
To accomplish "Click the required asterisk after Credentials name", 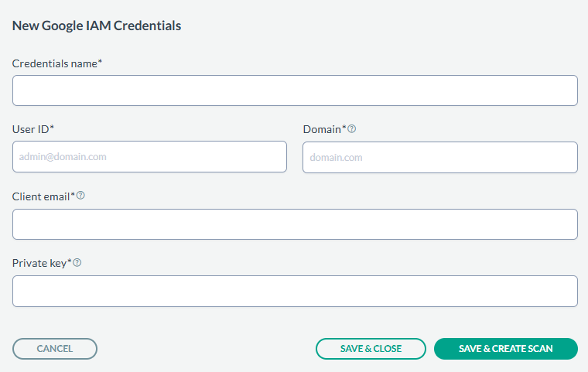I will tap(100, 62).
